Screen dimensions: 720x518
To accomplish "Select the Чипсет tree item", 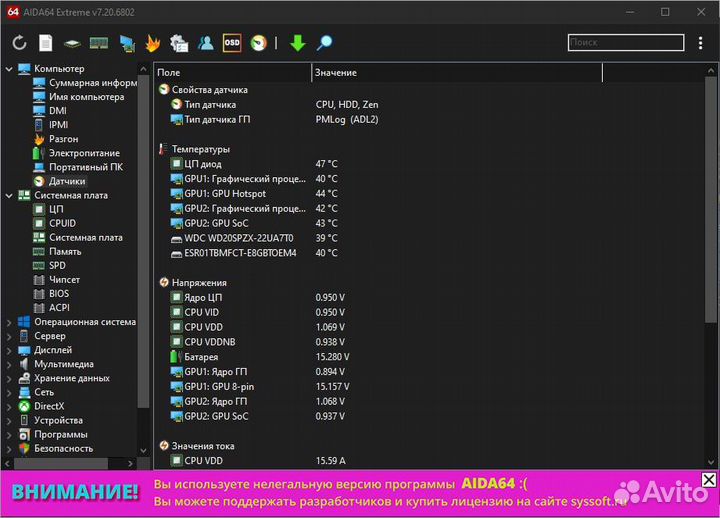I will [64, 280].
